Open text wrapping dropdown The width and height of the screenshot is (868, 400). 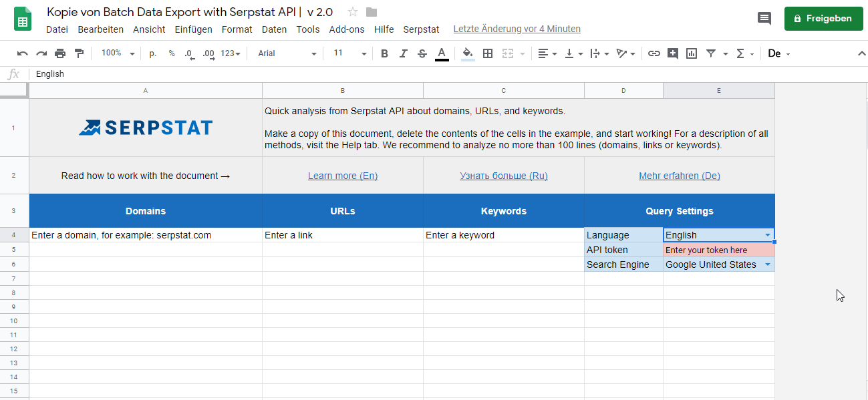[599, 53]
